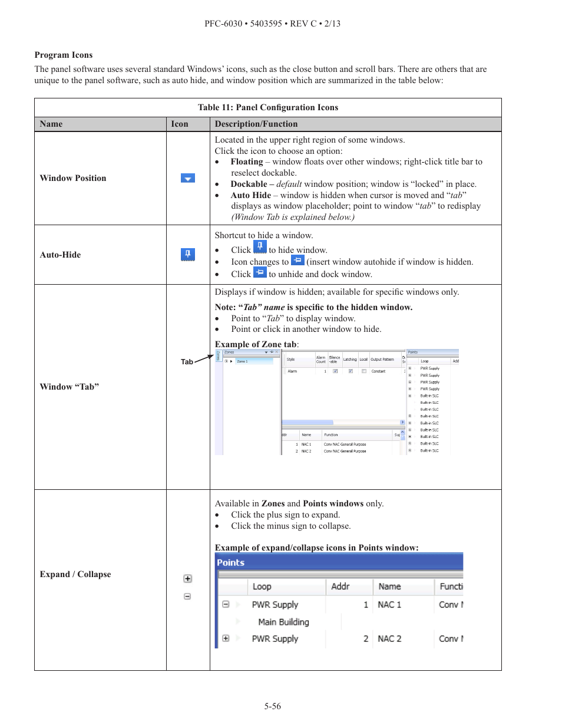
Task: Open the Zones panel window position arrow
Action: tap(266, 353)
